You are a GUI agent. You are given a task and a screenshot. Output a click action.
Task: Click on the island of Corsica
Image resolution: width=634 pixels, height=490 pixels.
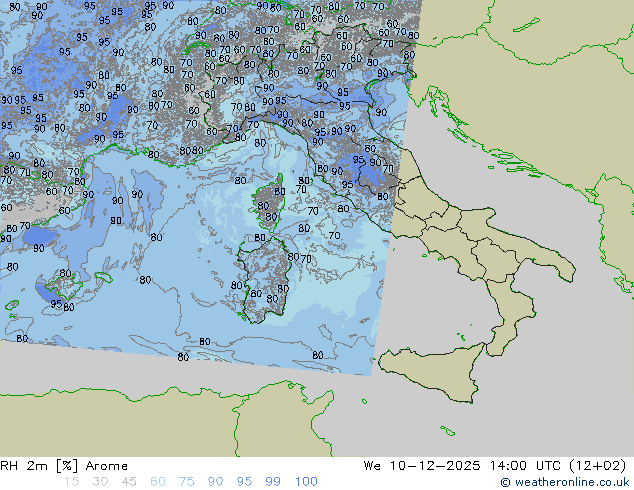click(x=269, y=202)
